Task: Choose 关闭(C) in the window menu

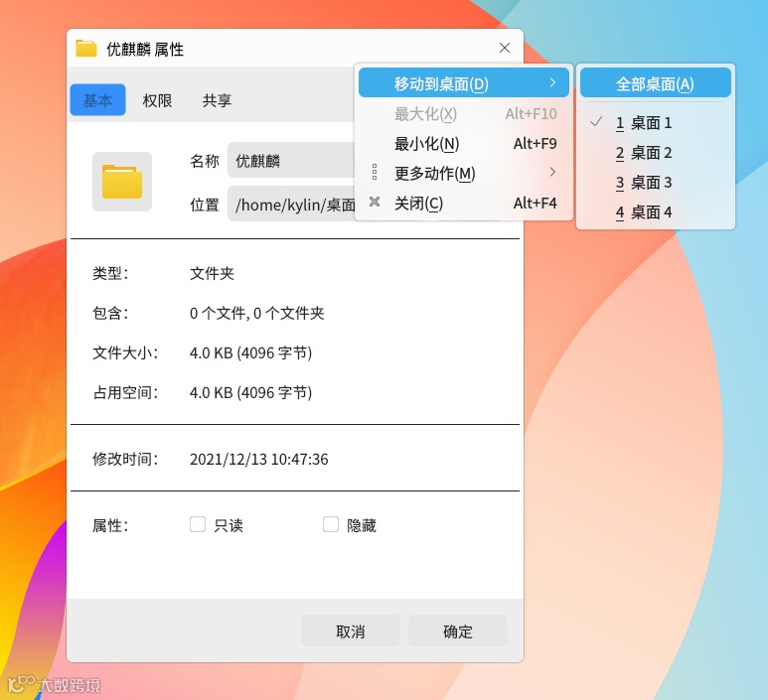Action: [463, 204]
